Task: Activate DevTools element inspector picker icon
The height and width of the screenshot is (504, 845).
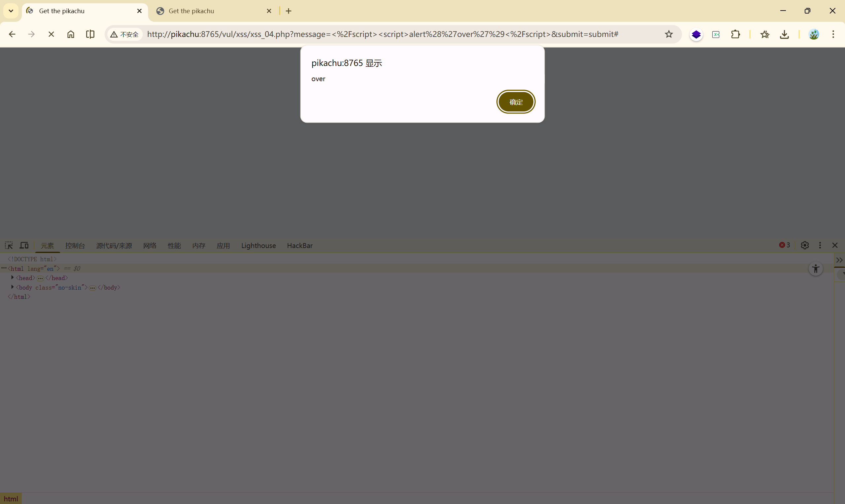Action: click(9, 245)
